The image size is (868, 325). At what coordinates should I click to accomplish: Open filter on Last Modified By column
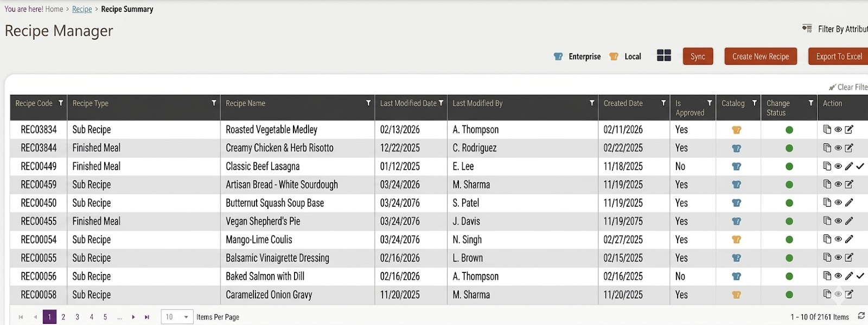pyautogui.click(x=592, y=103)
